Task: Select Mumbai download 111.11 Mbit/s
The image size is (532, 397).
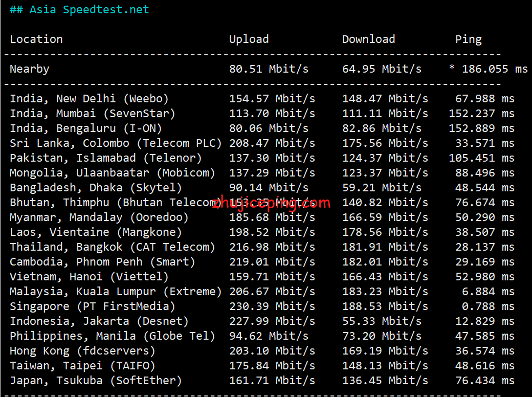Action: coord(385,114)
